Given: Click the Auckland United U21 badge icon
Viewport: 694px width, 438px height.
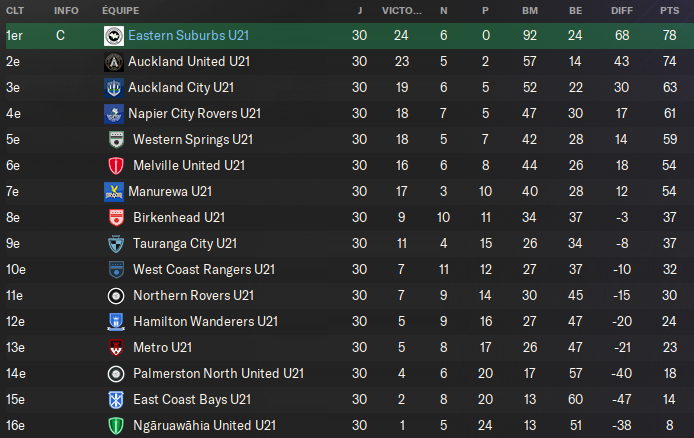Looking at the screenshot, I should pos(114,62).
